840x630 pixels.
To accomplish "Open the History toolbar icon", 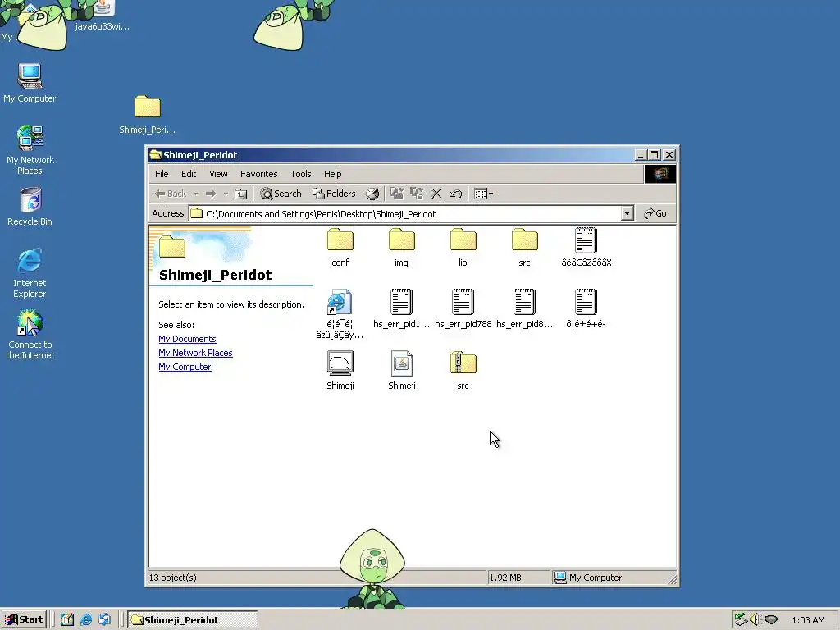I will tap(372, 194).
